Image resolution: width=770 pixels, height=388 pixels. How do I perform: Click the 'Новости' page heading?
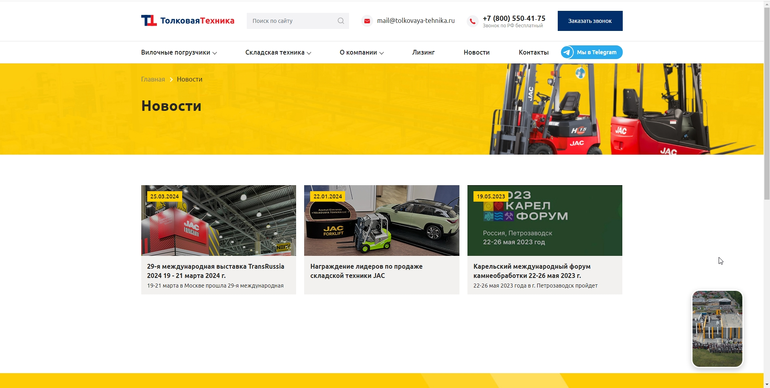click(171, 106)
